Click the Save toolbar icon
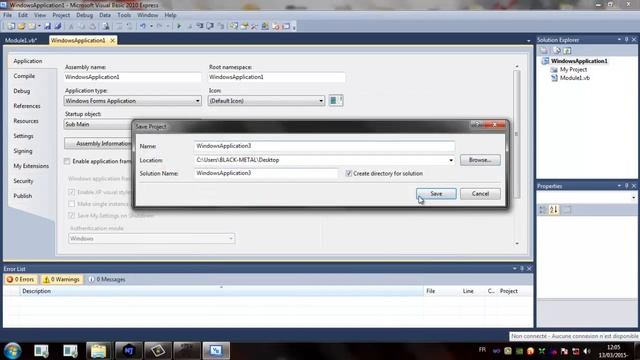Viewport: 640px width, 360px height. (48, 26)
